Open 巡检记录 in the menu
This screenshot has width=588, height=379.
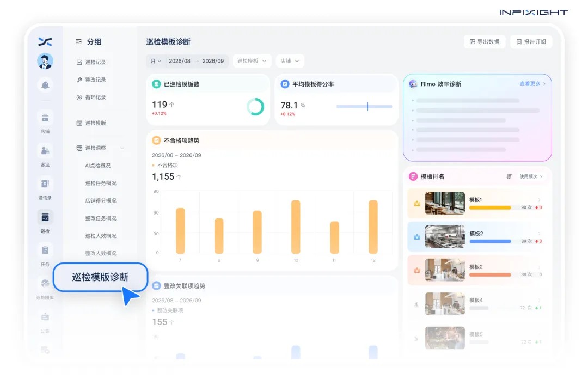coord(91,62)
